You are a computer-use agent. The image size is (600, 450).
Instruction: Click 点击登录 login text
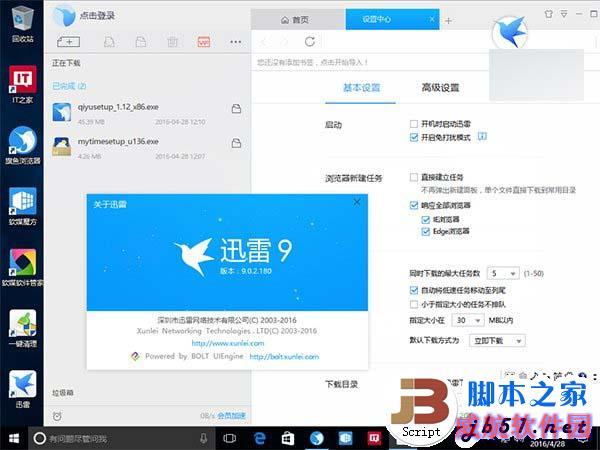pos(97,16)
